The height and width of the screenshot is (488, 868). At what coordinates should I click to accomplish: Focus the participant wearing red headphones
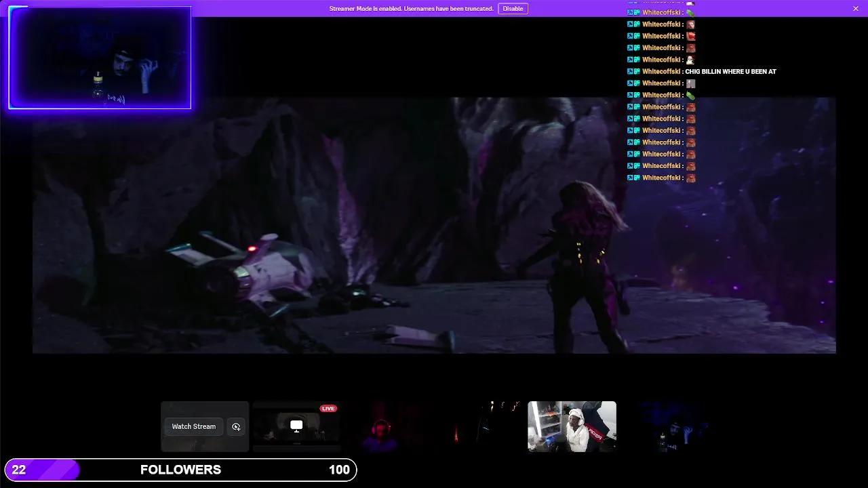point(388,426)
